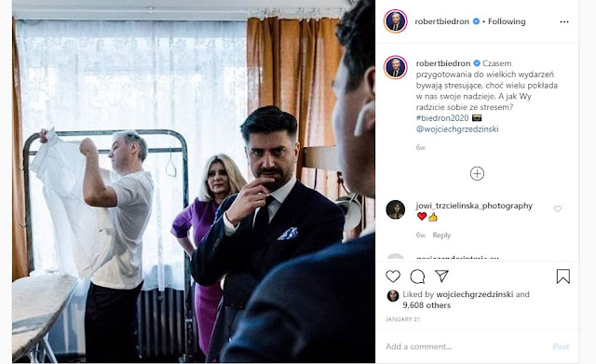Image resolution: width=596 pixels, height=364 pixels.
Task: Open jowi_trzcielinska_photography commenter avatar
Action: point(395,209)
